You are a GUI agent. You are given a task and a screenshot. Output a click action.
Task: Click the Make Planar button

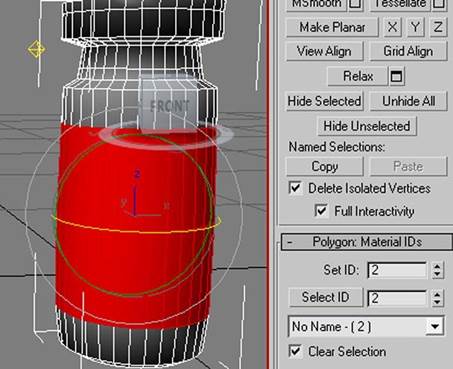(x=332, y=27)
